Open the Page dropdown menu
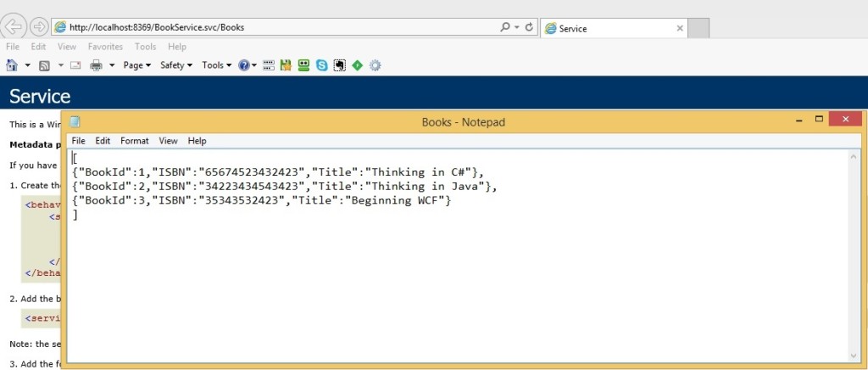868x370 pixels. click(x=136, y=65)
